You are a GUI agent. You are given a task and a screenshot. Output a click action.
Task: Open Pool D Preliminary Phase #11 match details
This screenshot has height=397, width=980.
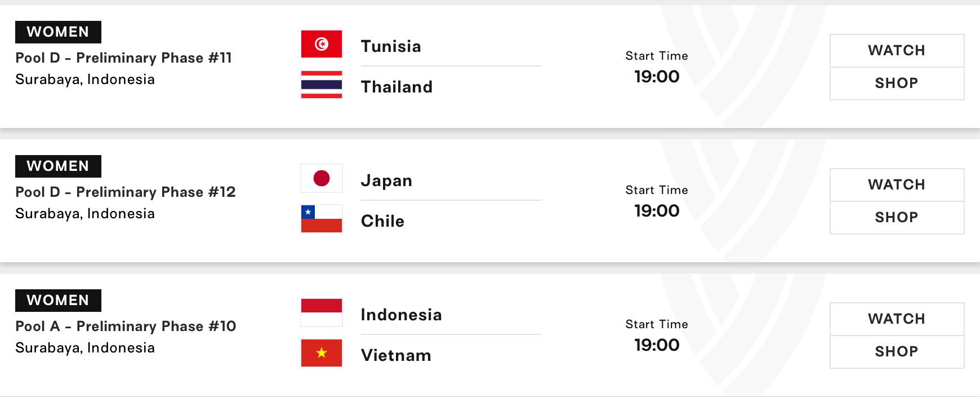tap(123, 58)
